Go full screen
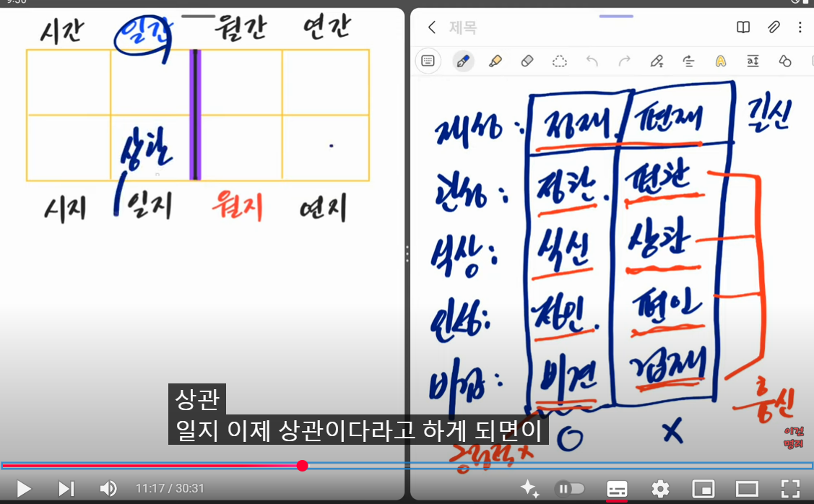 [791, 488]
